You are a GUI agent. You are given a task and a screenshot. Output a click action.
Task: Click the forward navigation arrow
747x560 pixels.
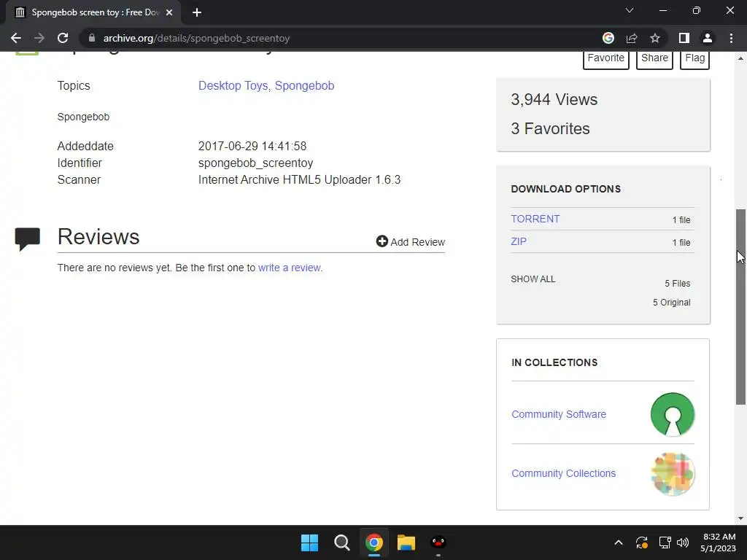click(x=39, y=38)
